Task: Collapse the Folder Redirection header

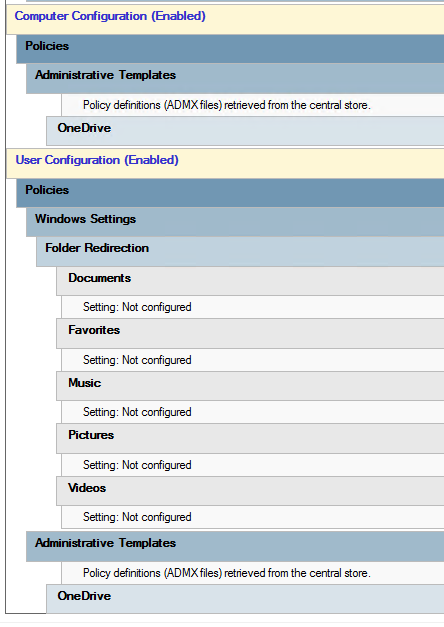Action: (x=240, y=252)
